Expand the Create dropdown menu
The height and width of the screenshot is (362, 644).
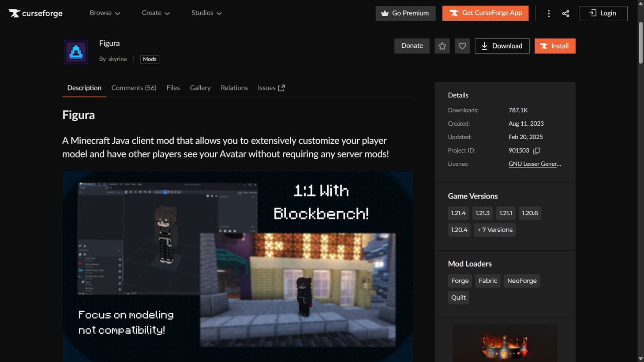[x=155, y=13]
